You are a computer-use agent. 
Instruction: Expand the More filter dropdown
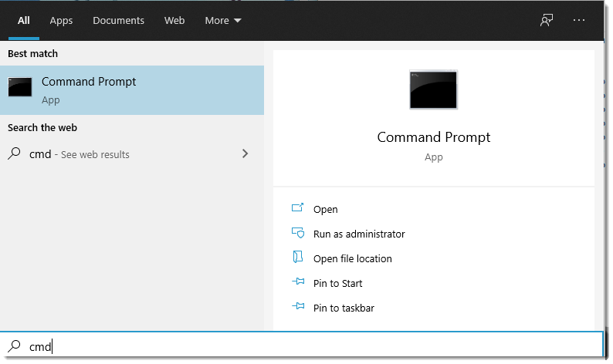point(222,21)
